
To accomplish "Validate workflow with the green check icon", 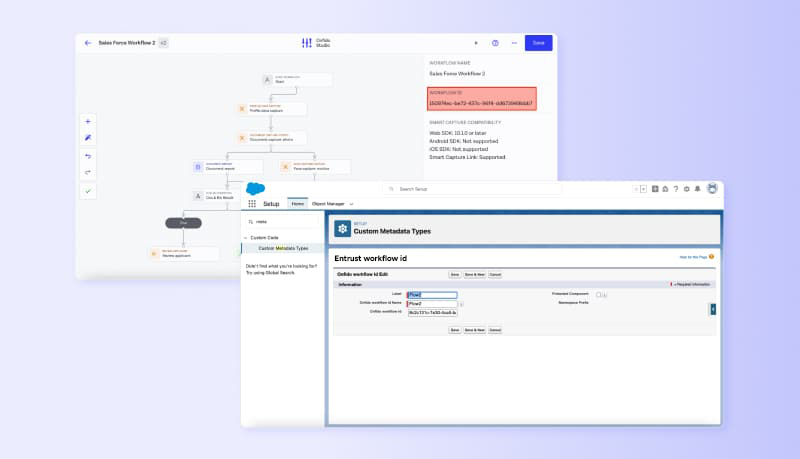I will [88, 191].
